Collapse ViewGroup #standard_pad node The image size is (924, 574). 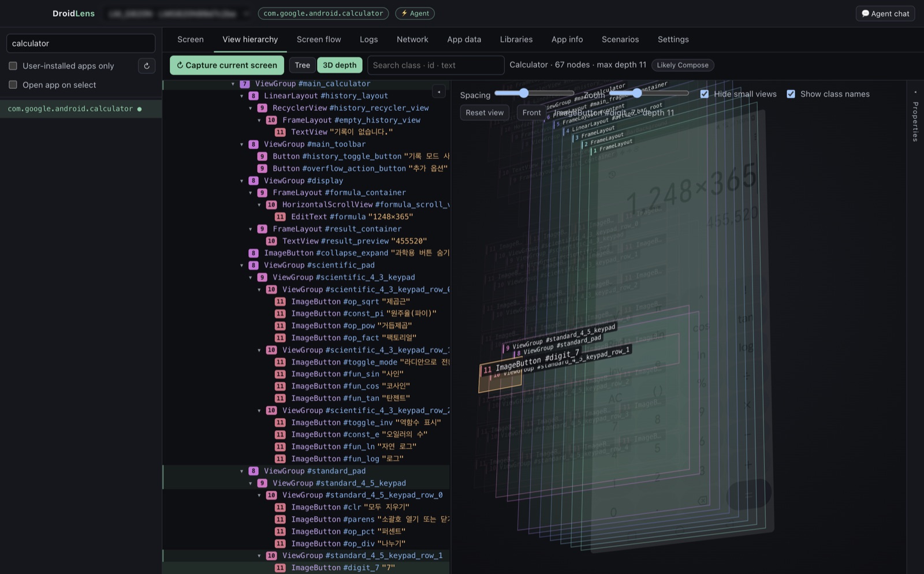coord(242,471)
